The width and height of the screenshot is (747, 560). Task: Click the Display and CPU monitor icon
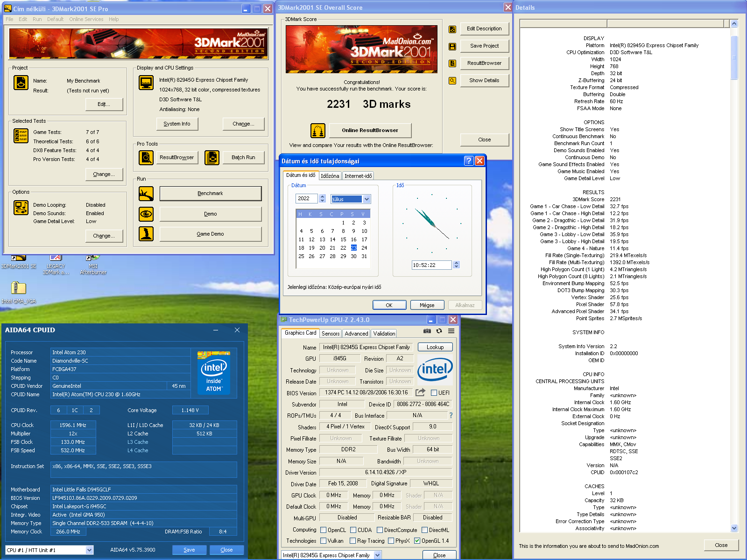pyautogui.click(x=146, y=83)
